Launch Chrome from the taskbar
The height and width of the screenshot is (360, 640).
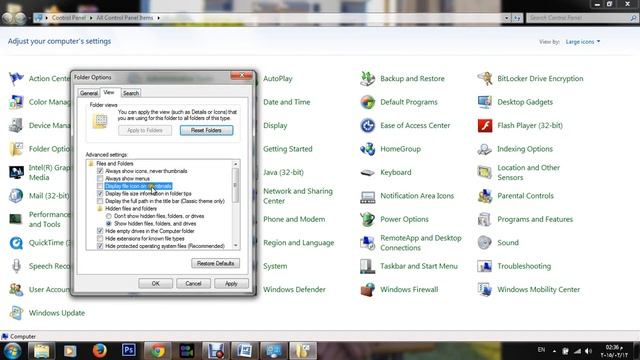pos(158,351)
